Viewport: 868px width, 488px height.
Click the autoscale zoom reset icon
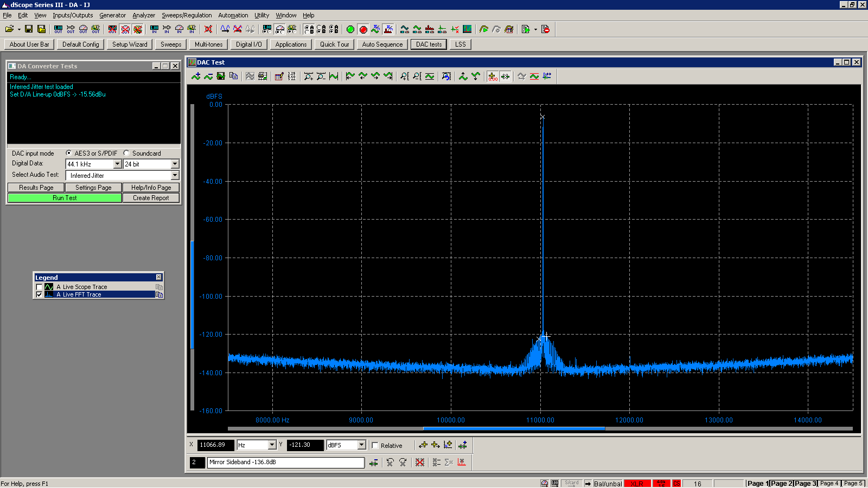click(x=446, y=76)
